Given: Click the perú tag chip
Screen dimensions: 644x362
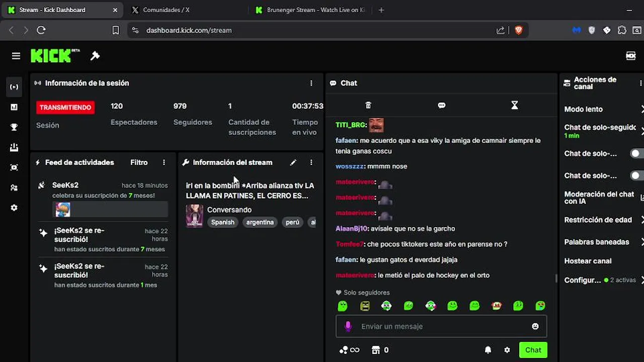Looking at the screenshot, I should pyautogui.click(x=292, y=222).
